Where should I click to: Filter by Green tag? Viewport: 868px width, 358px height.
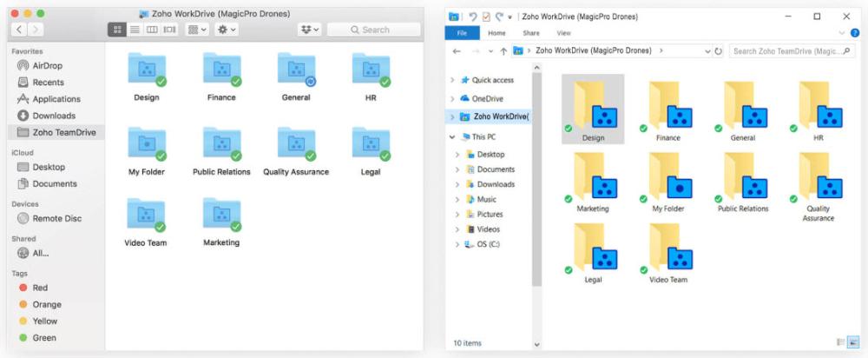(37, 337)
